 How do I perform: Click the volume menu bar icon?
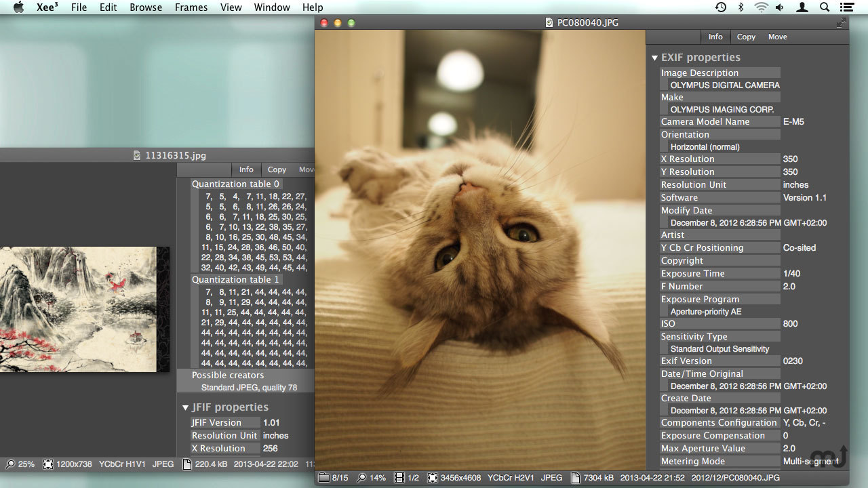[x=780, y=7]
